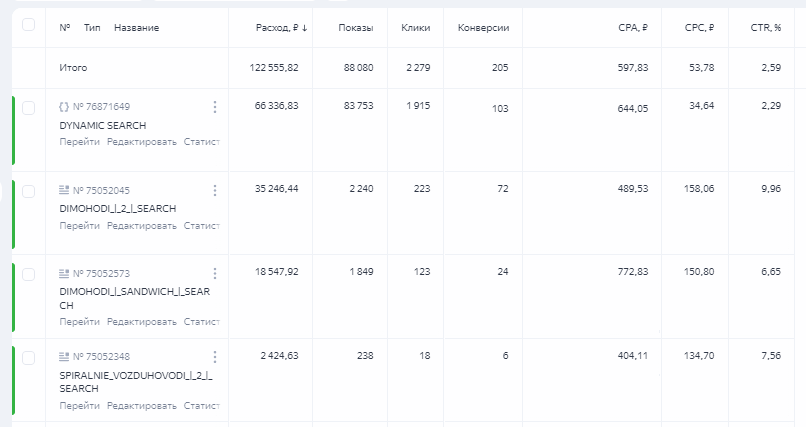Tick the select-all checkbox in the table header
806x427 pixels.
point(28,25)
